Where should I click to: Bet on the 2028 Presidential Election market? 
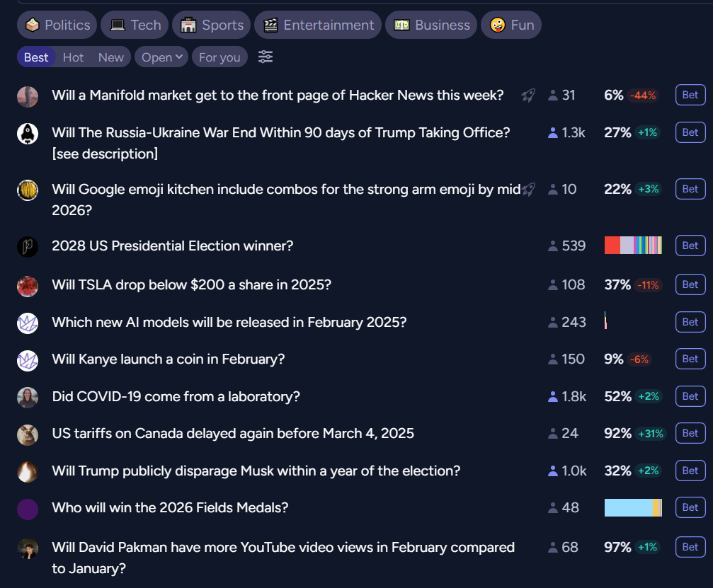[x=690, y=246]
